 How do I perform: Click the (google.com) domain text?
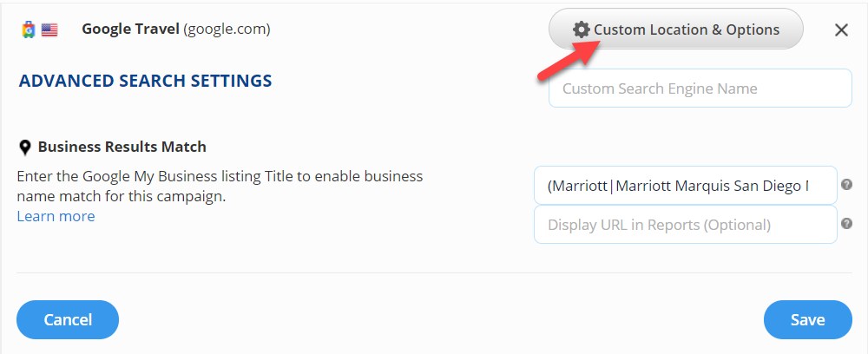(227, 29)
